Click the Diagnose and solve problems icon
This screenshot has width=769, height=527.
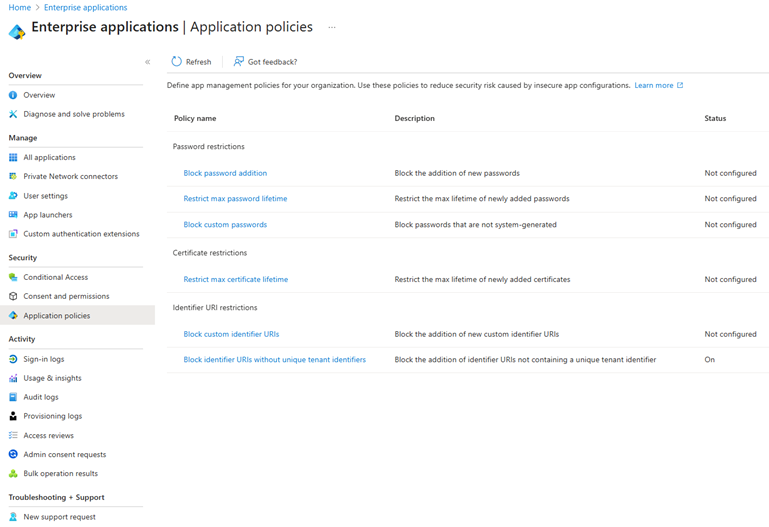pyautogui.click(x=13, y=114)
